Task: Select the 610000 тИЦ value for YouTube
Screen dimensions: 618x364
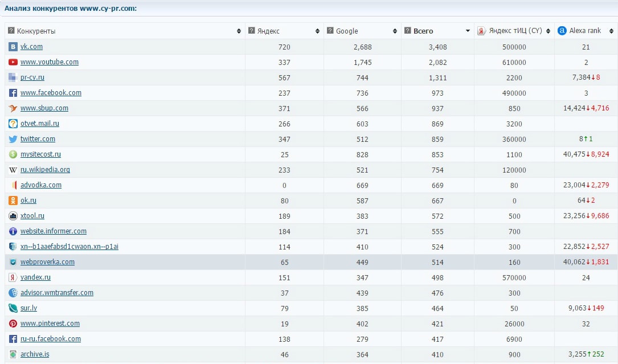Action: (x=514, y=62)
